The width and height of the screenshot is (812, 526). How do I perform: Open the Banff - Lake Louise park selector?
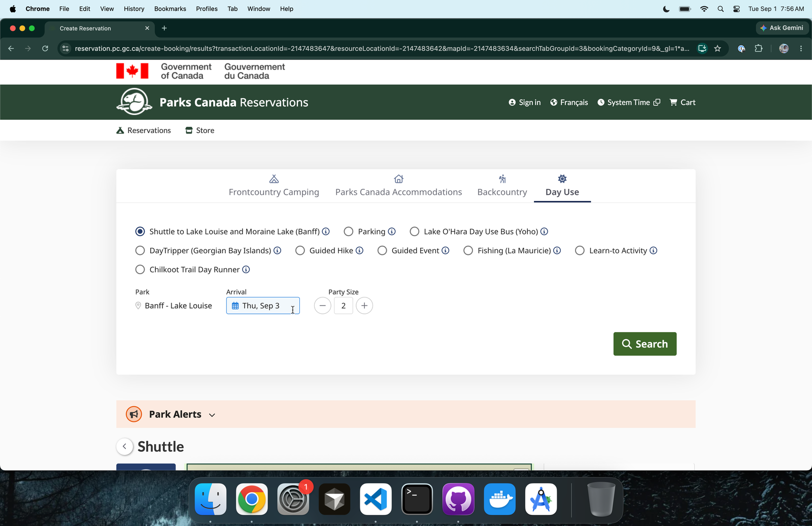[174, 306]
